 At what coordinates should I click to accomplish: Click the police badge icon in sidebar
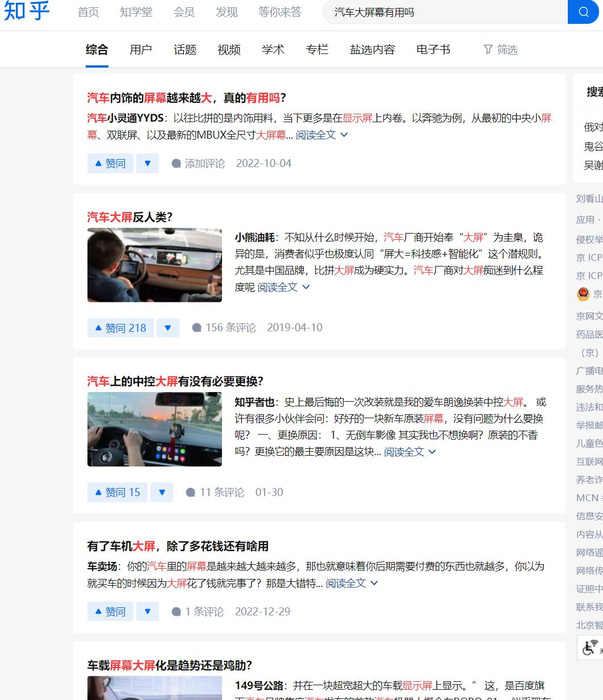click(583, 294)
